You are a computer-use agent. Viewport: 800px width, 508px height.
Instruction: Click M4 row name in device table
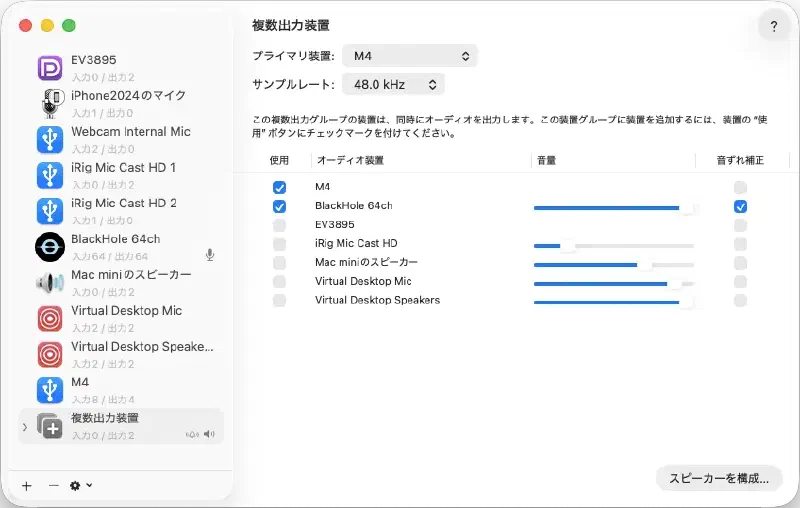coord(322,187)
